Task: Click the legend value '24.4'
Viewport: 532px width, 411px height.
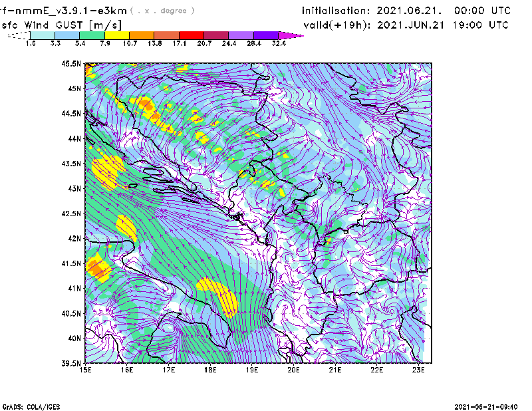Action: coord(229,43)
